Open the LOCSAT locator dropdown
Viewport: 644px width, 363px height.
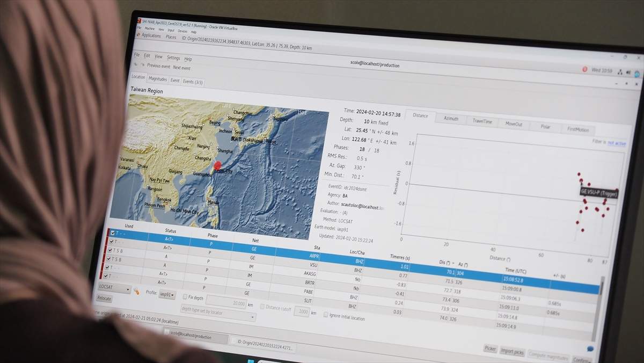(114, 288)
